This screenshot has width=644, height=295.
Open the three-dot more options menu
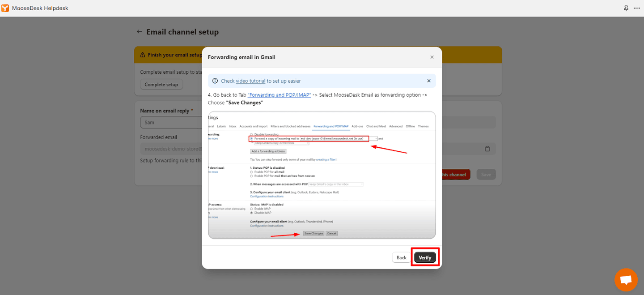point(637,8)
